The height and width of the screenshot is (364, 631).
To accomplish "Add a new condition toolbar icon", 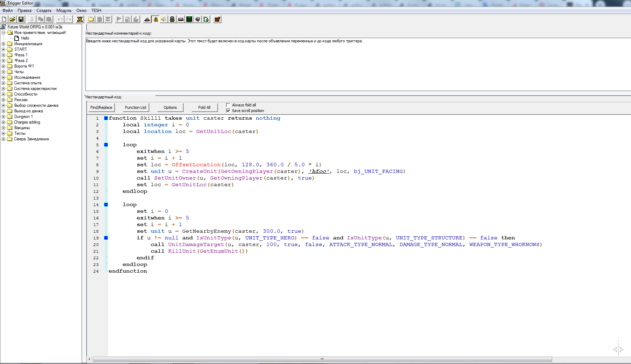I will coord(128,19).
